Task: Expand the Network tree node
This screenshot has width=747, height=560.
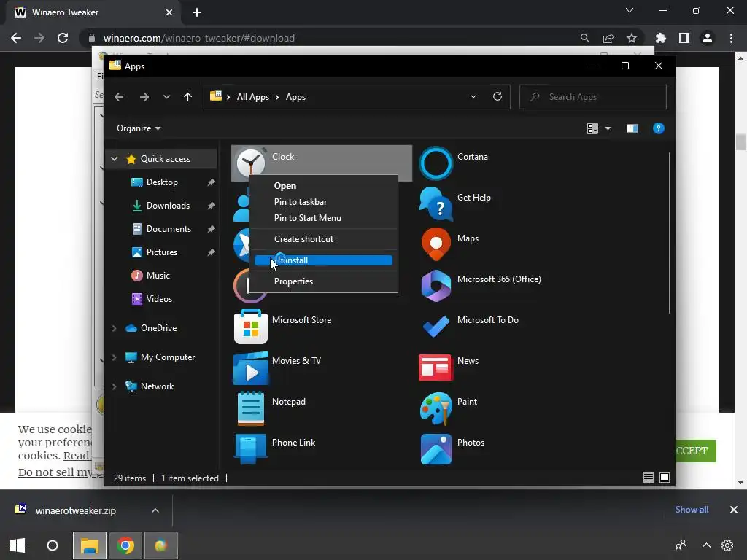Action: pyautogui.click(x=114, y=386)
